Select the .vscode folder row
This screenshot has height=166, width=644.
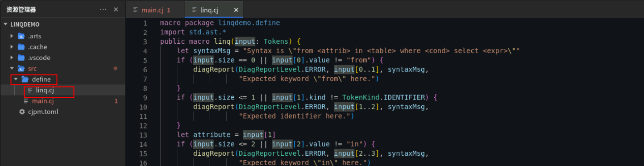click(62, 58)
